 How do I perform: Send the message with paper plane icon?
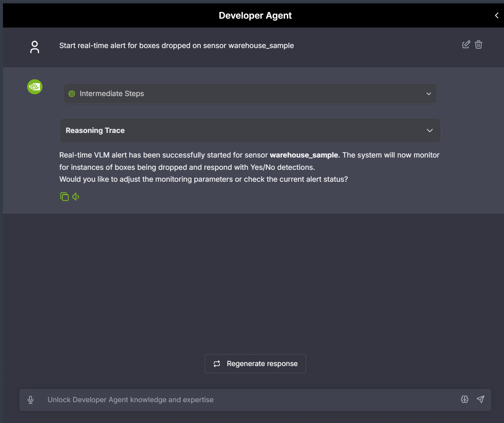[481, 400]
